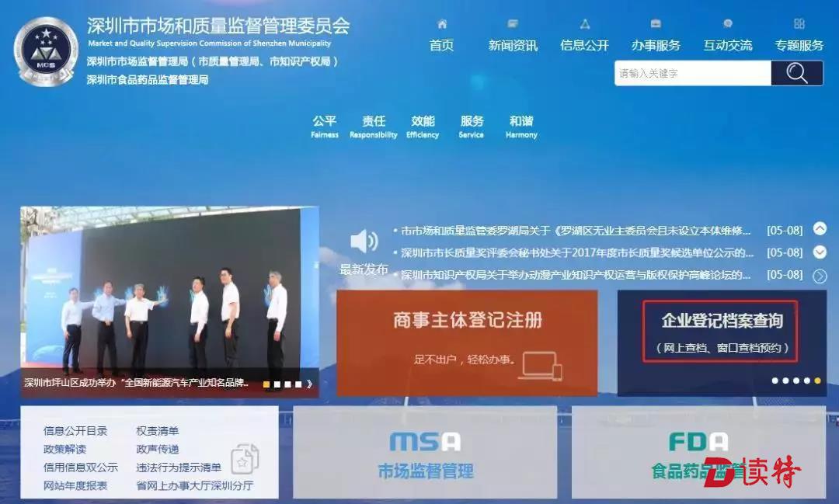This screenshot has width=839, height=504.
Task: Click the grid icon above 专题服务
Action: (x=799, y=24)
